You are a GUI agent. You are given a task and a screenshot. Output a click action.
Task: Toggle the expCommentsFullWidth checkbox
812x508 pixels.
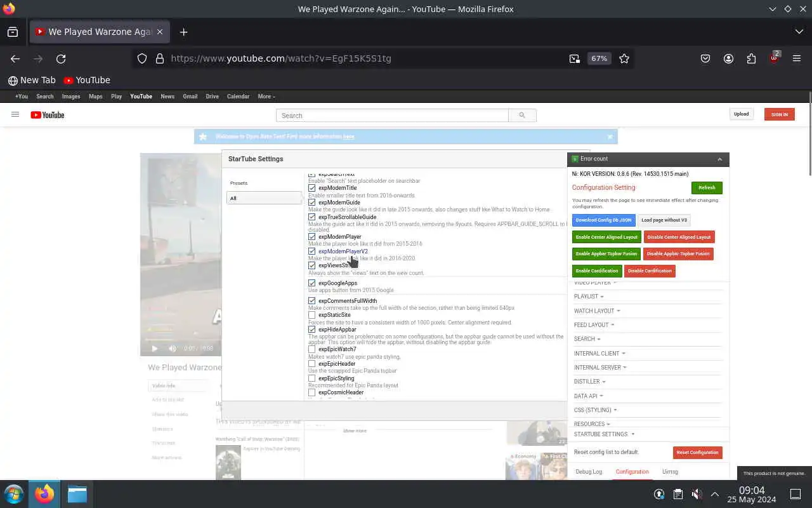(x=311, y=301)
